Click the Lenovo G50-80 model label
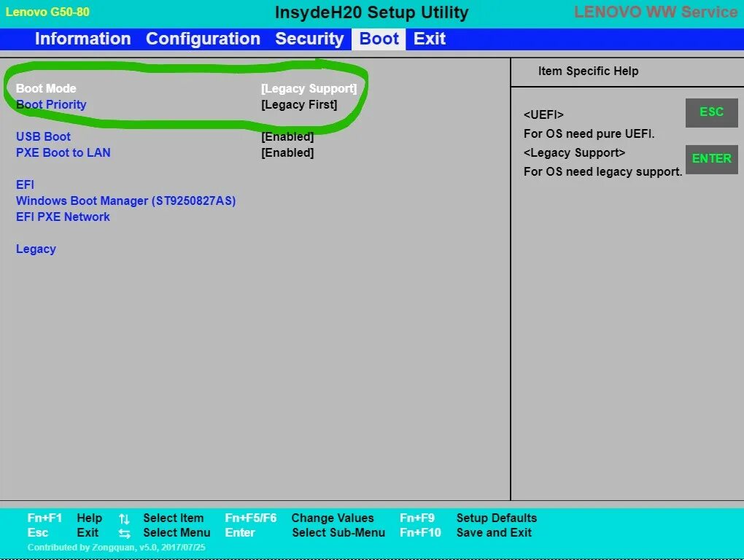 pos(47,12)
